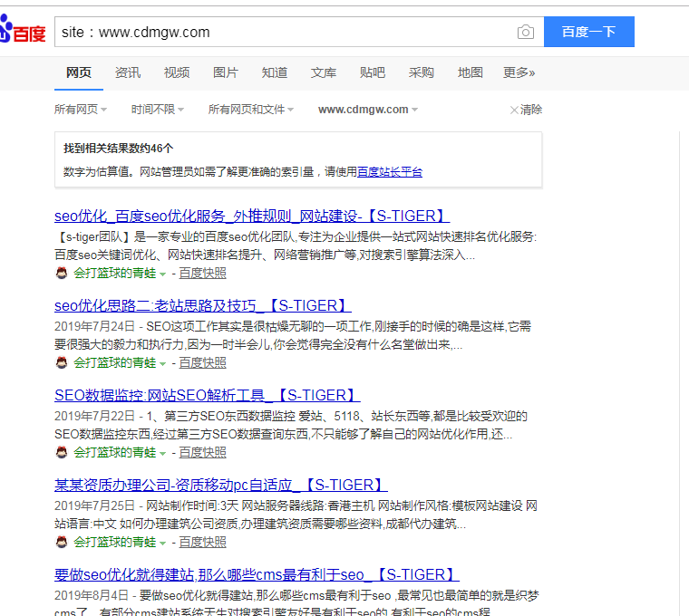
Task: Click the Baidu logo
Action: pos(23,29)
